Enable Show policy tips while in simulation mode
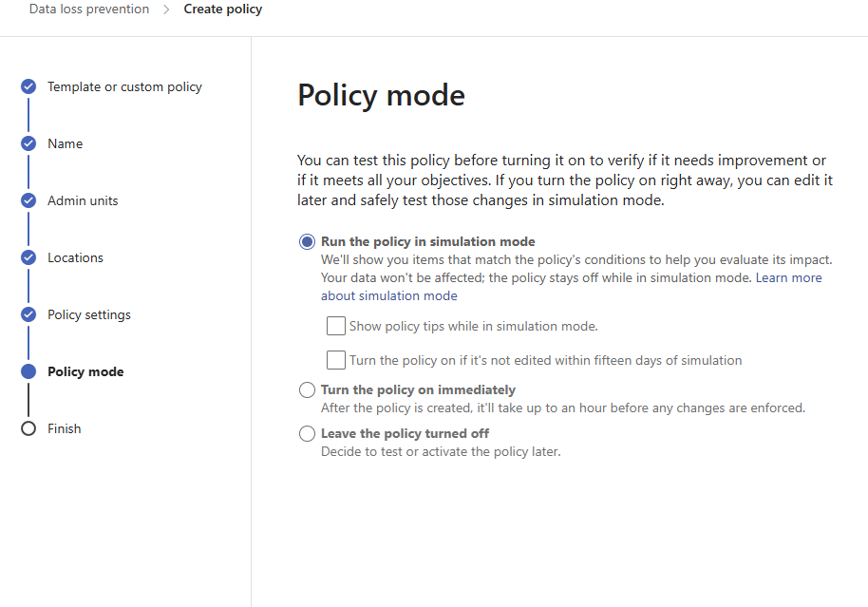 (336, 326)
